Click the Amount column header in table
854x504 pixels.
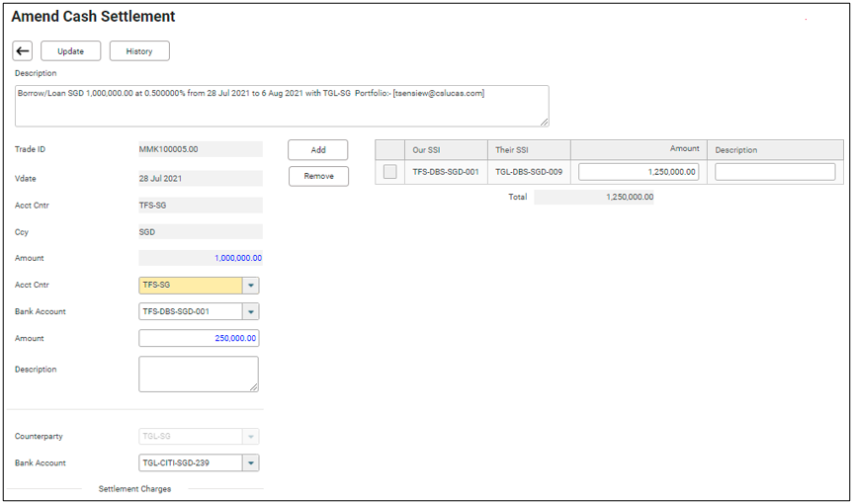[x=684, y=149]
